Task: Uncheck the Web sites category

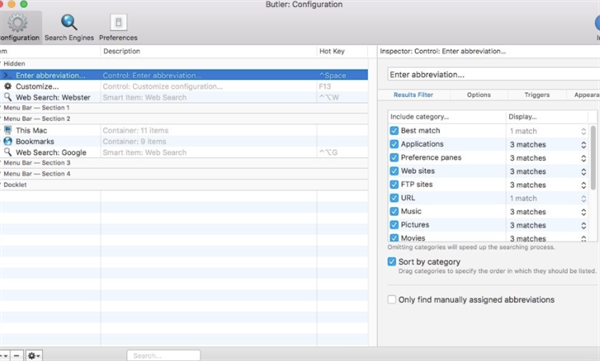Action: (x=394, y=171)
